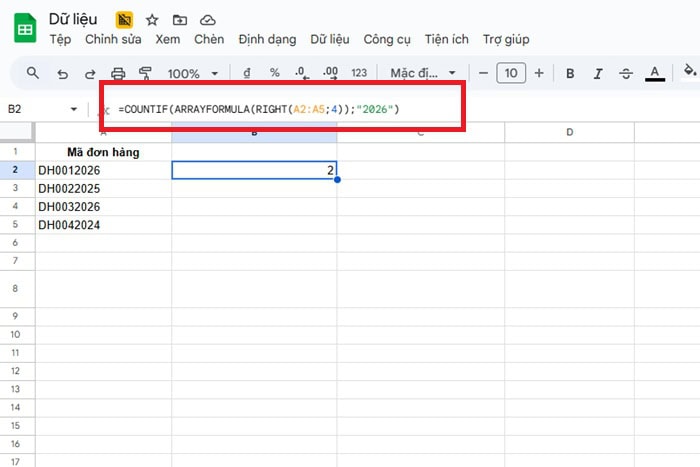Open the text color picker
This screenshot has height=467, width=700.
(x=655, y=73)
